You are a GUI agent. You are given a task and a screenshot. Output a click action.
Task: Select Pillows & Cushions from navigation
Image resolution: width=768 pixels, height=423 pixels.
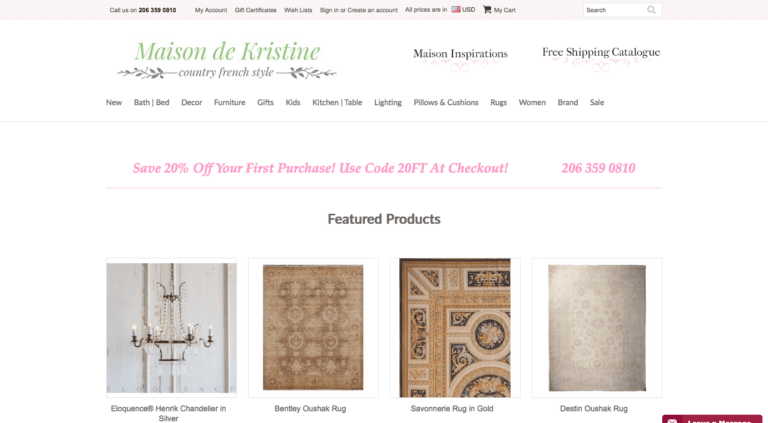[446, 102]
